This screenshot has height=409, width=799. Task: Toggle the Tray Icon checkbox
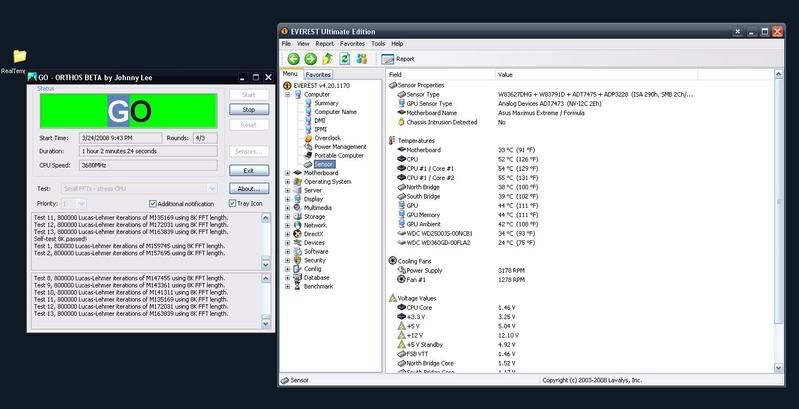tap(232, 203)
